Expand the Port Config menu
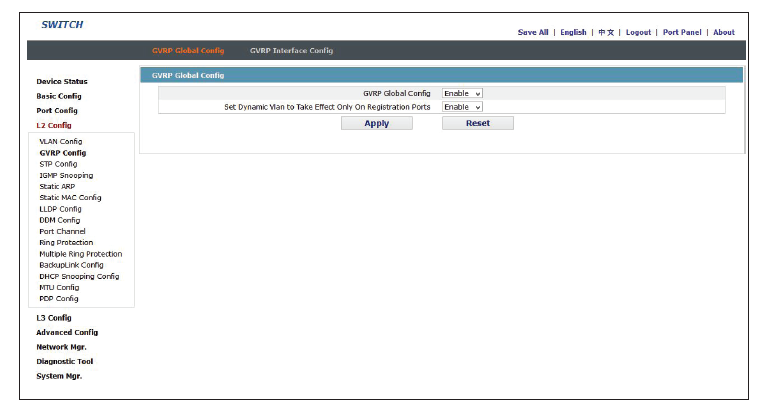This screenshot has width=772, height=411. coord(57,111)
